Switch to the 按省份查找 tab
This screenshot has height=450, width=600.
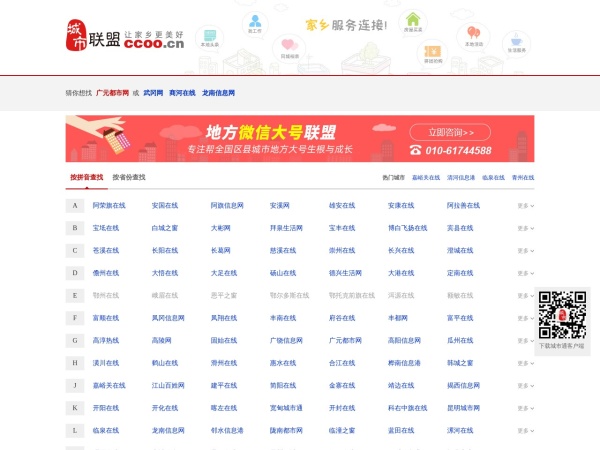(x=129, y=177)
